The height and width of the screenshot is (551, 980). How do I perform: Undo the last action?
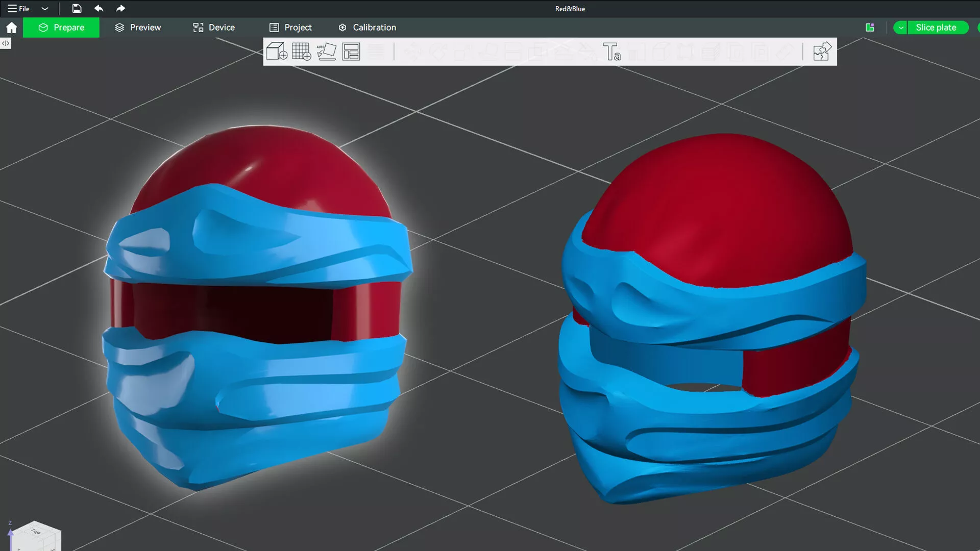(99, 9)
